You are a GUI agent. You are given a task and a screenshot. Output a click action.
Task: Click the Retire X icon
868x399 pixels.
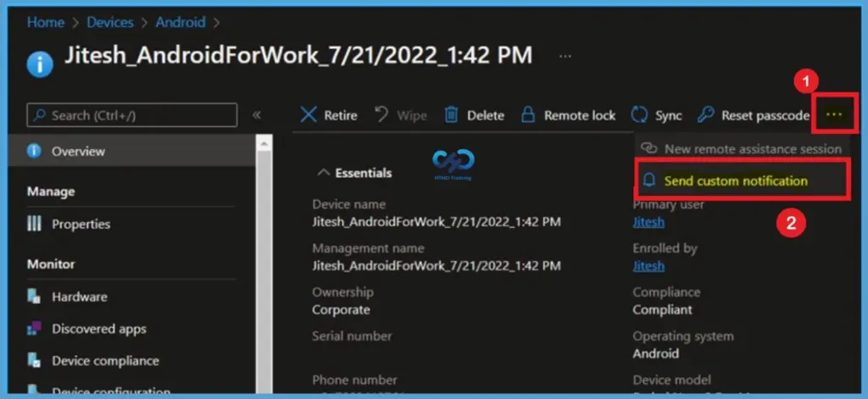click(x=309, y=115)
